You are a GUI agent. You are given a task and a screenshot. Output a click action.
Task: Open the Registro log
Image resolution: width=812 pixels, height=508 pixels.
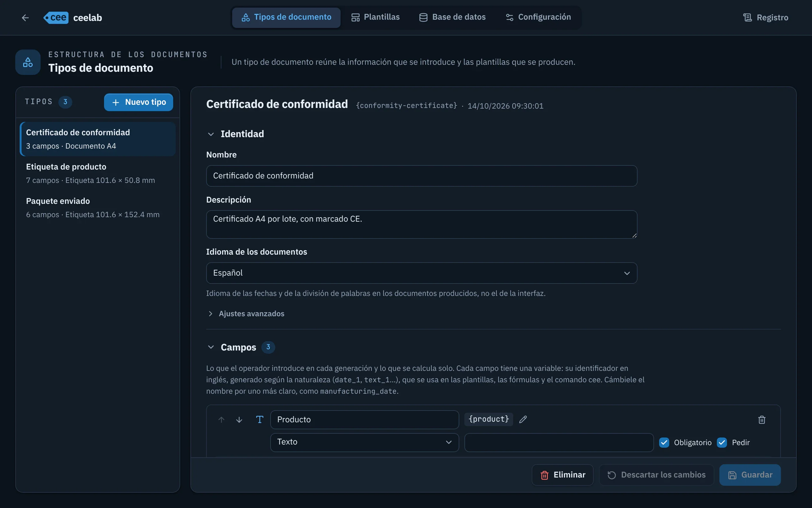coord(765,17)
